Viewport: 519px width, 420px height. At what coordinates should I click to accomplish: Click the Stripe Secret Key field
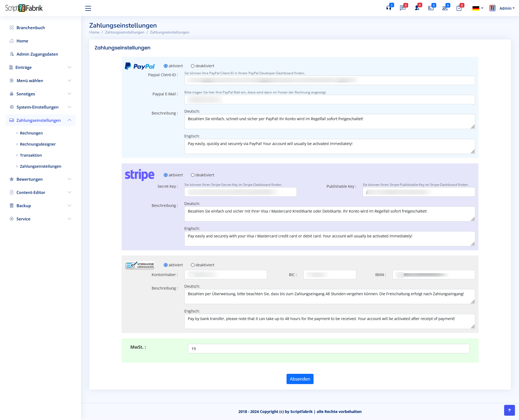pyautogui.click(x=240, y=192)
